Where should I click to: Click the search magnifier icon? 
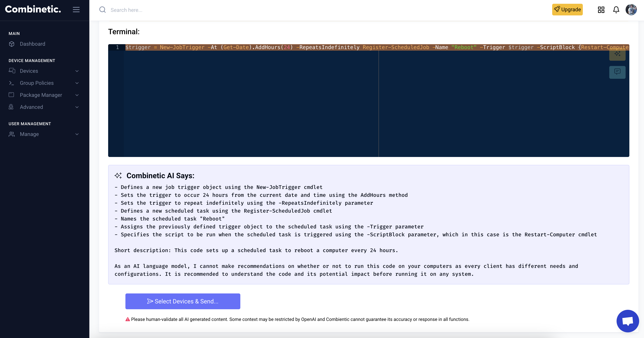tap(103, 10)
